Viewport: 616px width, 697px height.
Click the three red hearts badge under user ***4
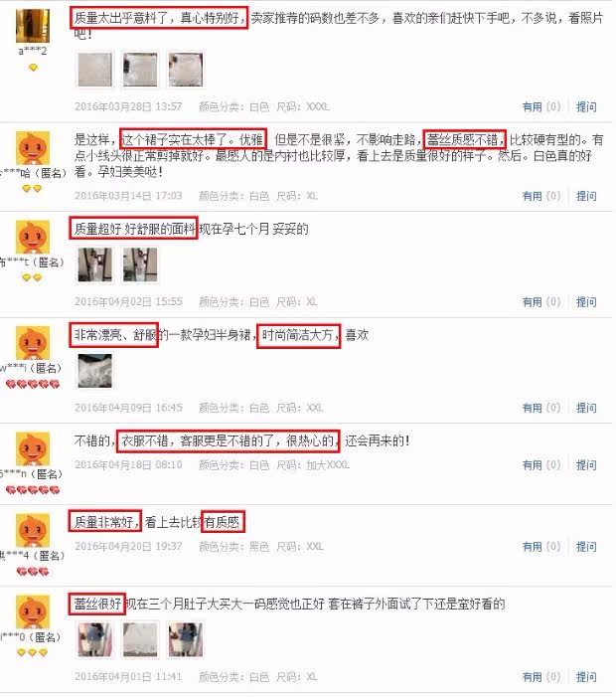tap(33, 572)
